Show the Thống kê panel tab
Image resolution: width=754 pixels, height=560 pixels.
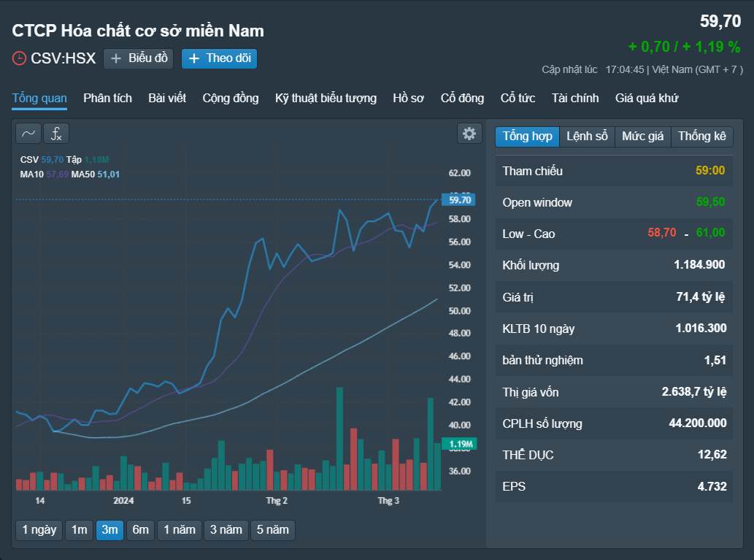(702, 137)
